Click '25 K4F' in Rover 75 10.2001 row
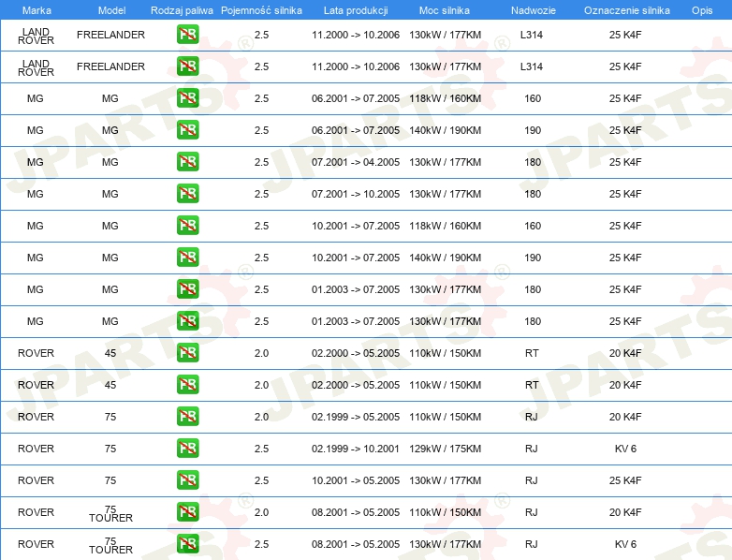732x560 pixels. tap(625, 480)
